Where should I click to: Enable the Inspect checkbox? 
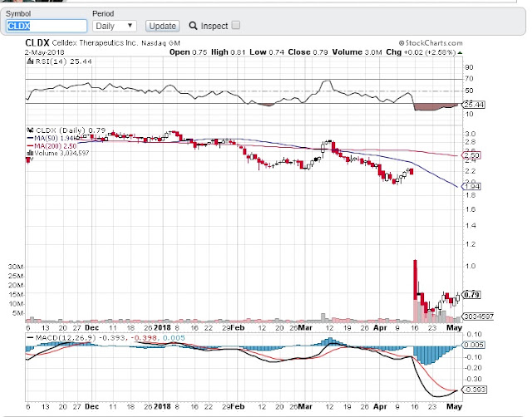pos(235,25)
